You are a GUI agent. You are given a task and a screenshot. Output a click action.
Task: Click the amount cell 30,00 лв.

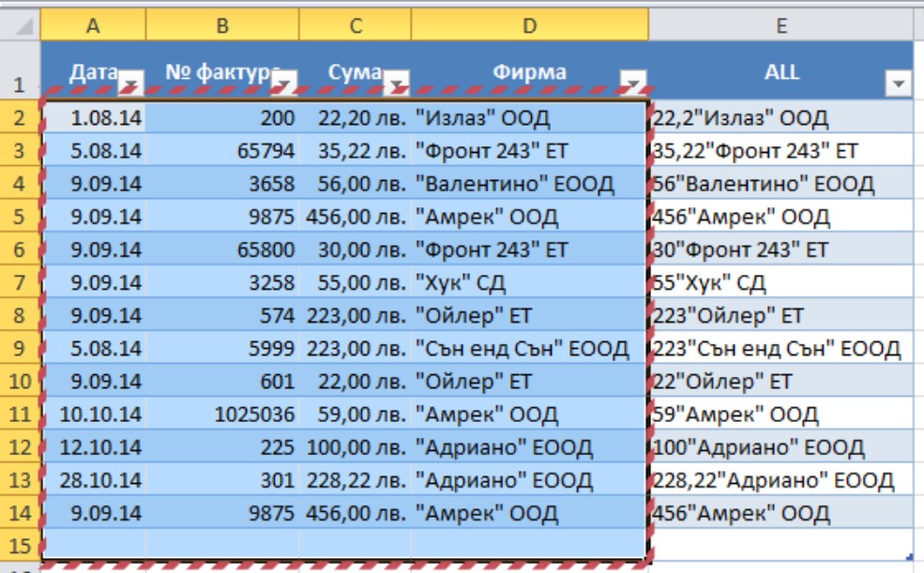click(356, 249)
